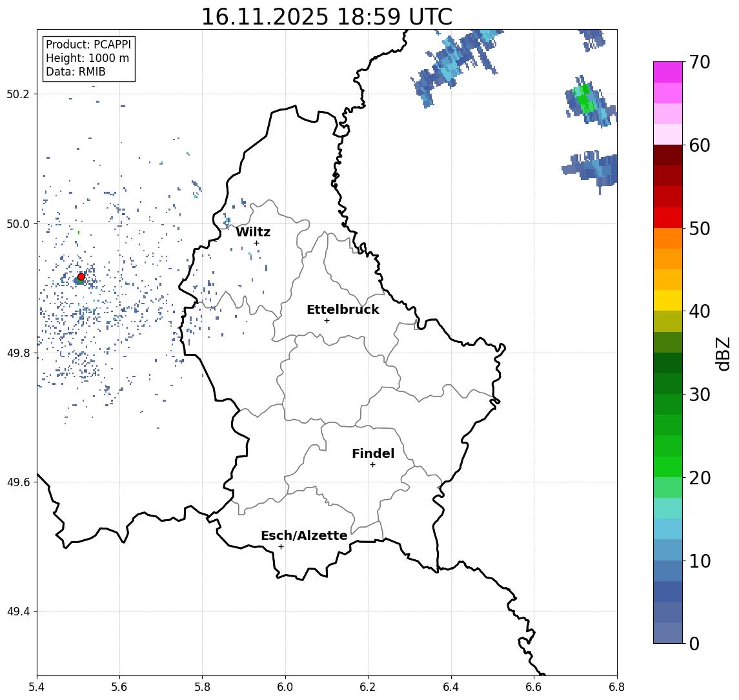Click the 70 tick on colorbar

[x=700, y=62]
